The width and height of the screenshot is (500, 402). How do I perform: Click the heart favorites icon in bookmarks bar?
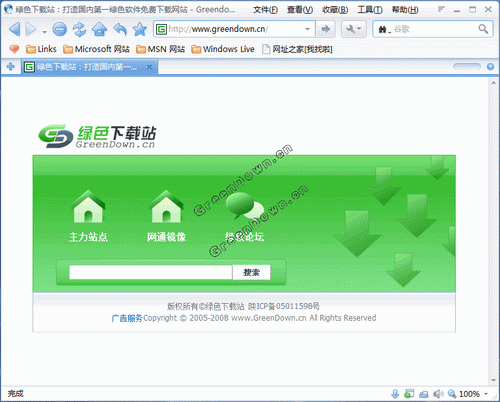(14, 49)
